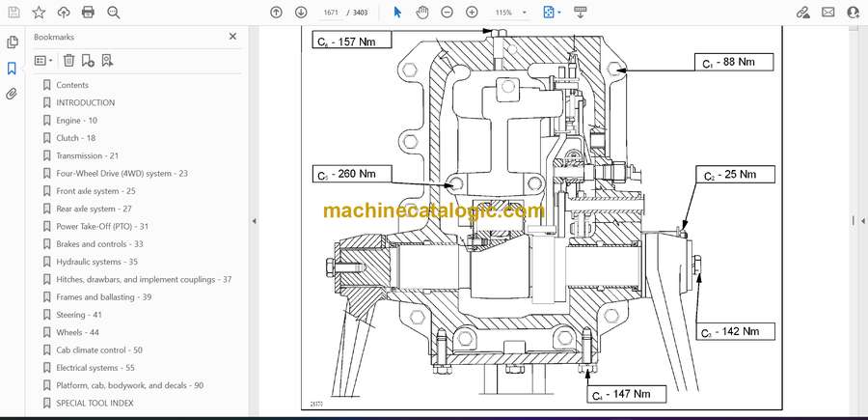Select Brakes and controls - 33 bookmark
The height and width of the screenshot is (420, 868).
pos(99,244)
